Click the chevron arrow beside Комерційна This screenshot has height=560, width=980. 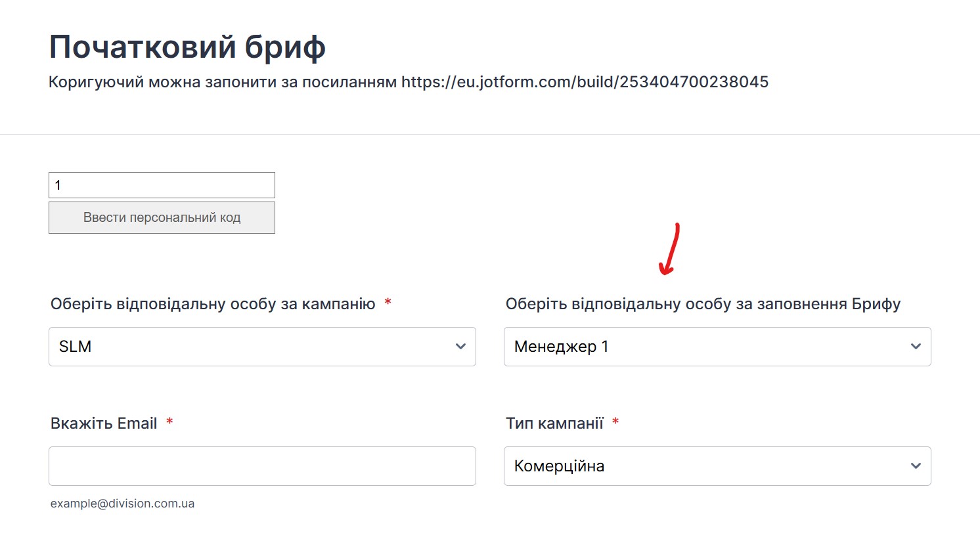(x=916, y=466)
